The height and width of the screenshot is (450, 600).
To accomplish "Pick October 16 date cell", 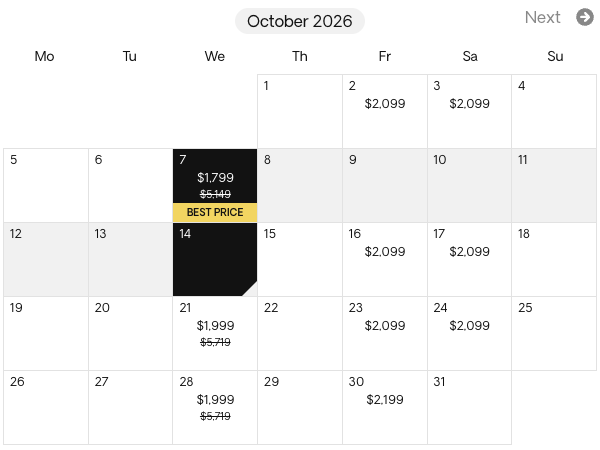I will pos(385,259).
